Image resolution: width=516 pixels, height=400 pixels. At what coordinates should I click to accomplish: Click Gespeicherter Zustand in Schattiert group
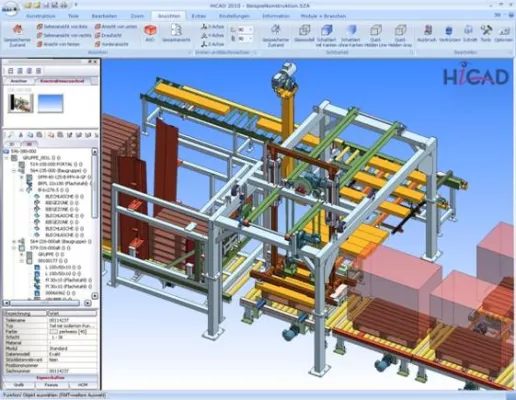pyautogui.click(x=275, y=35)
